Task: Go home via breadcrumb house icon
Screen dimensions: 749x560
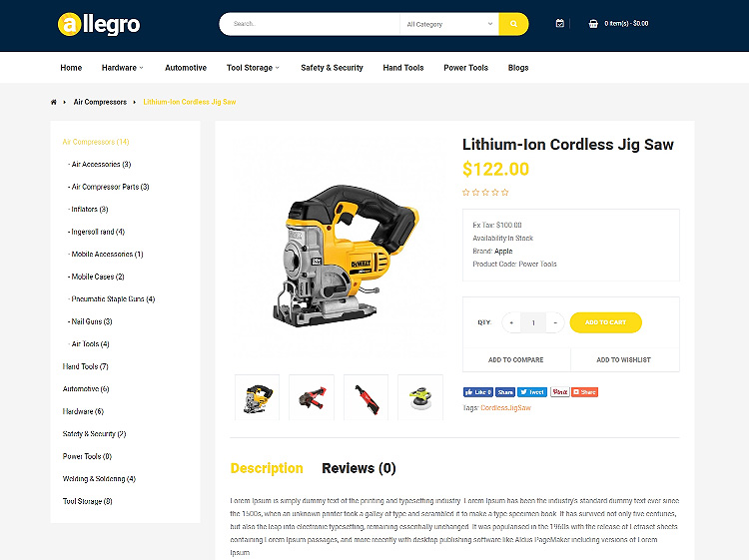Action: pos(54,102)
